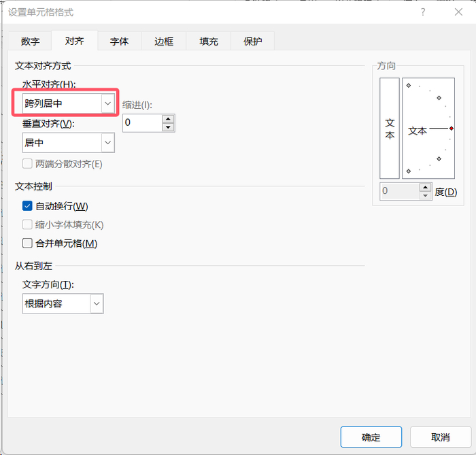Decrease degrees with the down spinner arrow
This screenshot has width=476, height=455.
[x=425, y=195]
